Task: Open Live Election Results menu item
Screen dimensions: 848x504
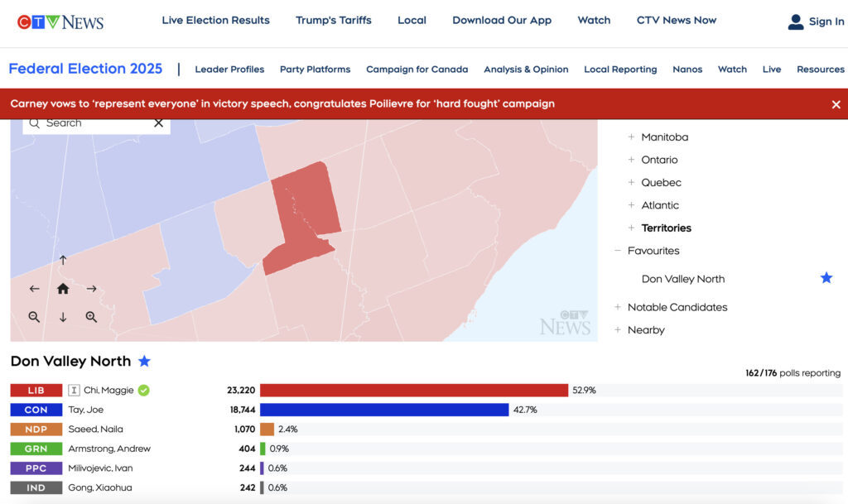Action: coord(215,21)
